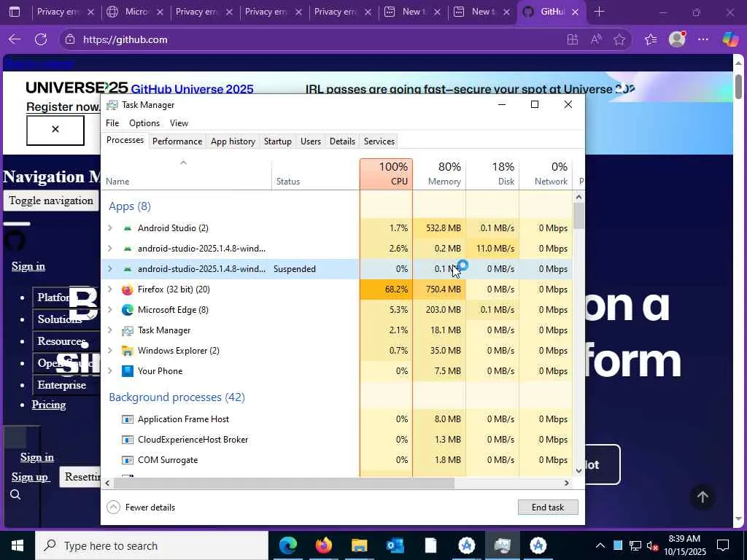This screenshot has width=747, height=560.
Task: Open Edge profile avatar
Action: 677,39
